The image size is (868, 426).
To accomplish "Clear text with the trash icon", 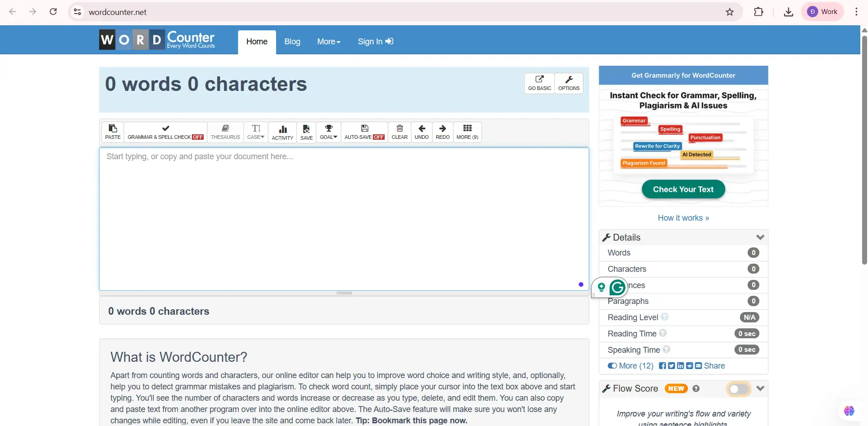I will click(399, 132).
